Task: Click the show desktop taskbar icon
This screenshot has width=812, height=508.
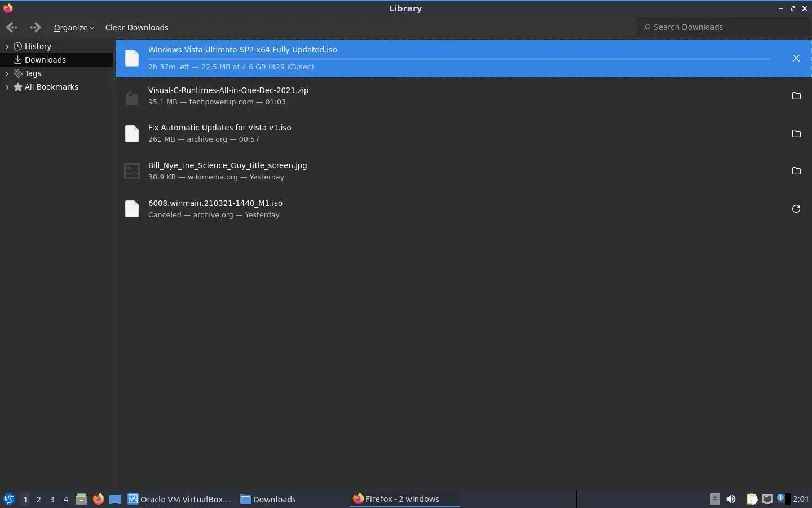Action: (x=115, y=499)
